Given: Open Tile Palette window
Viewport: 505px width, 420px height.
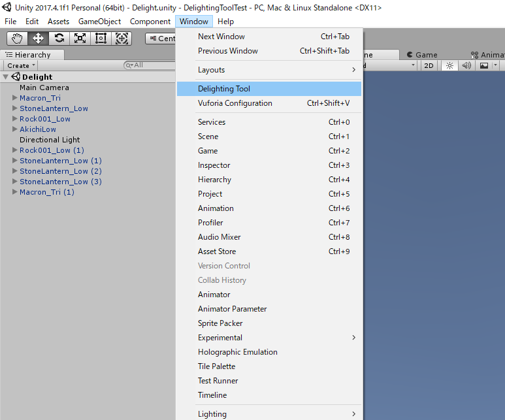Looking at the screenshot, I should (x=269, y=366).
